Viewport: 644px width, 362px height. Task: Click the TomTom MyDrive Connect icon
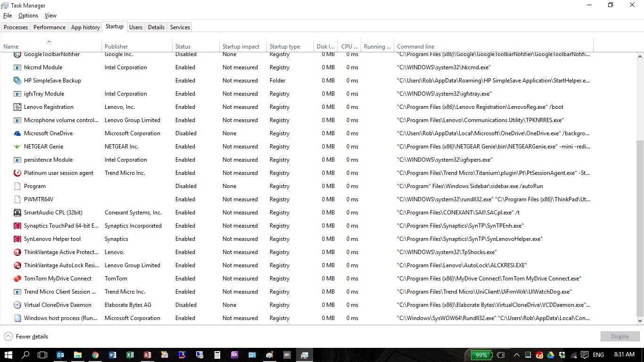pyautogui.click(x=17, y=279)
